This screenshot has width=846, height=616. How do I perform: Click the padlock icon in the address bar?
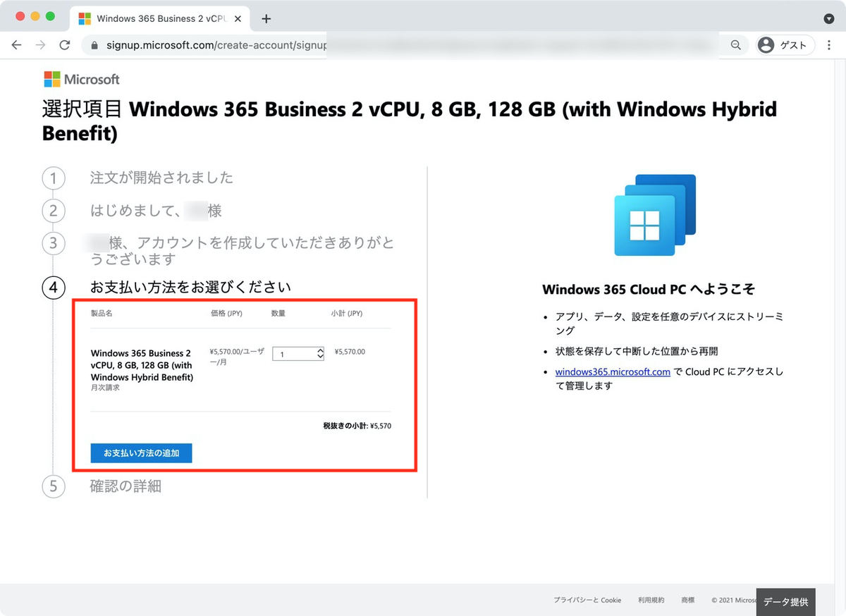click(x=95, y=45)
